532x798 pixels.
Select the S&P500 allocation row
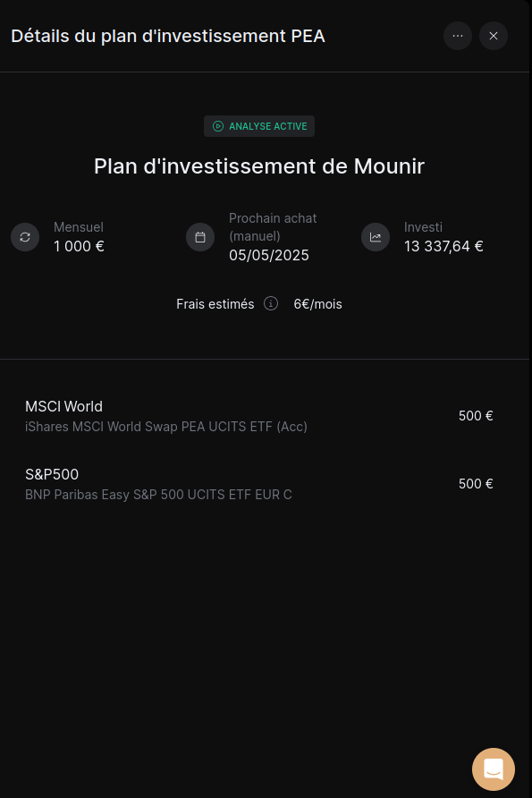[x=259, y=484]
